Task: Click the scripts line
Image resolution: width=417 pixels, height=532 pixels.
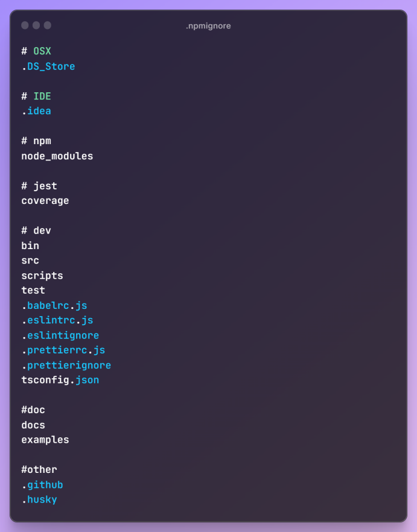Action: tap(42, 276)
